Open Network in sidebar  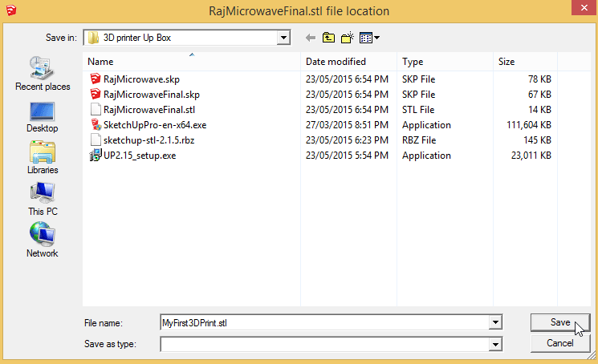43,241
